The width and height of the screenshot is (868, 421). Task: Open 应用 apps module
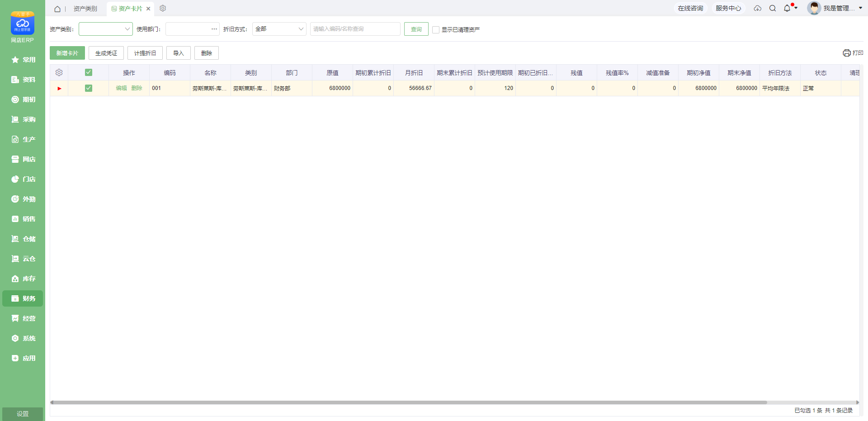pos(23,358)
